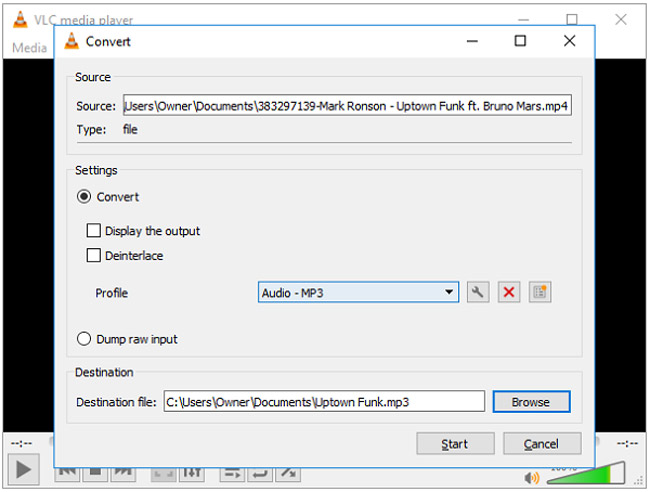Image resolution: width=650 pixels, height=492 pixels.
Task: Click the Destination file text field
Action: tap(324, 402)
